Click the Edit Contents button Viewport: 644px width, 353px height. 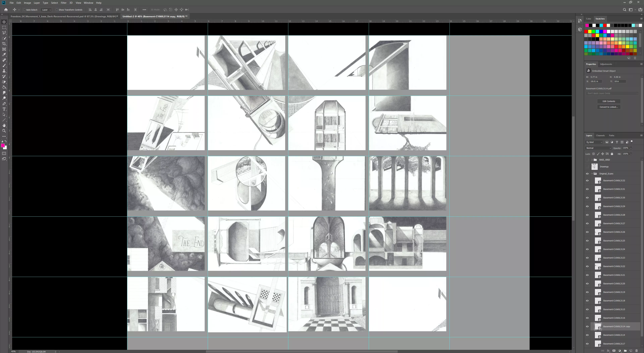608,101
